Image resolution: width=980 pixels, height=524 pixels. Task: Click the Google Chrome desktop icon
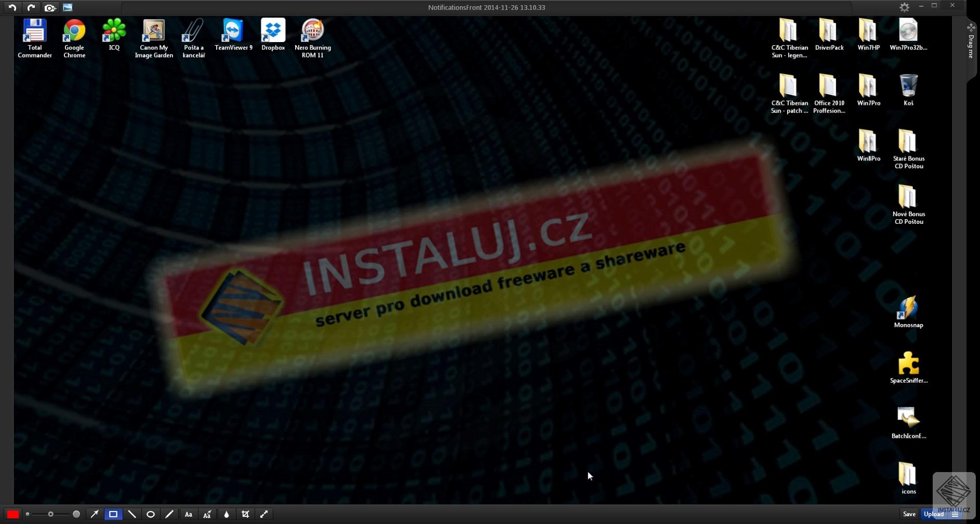pos(74,38)
